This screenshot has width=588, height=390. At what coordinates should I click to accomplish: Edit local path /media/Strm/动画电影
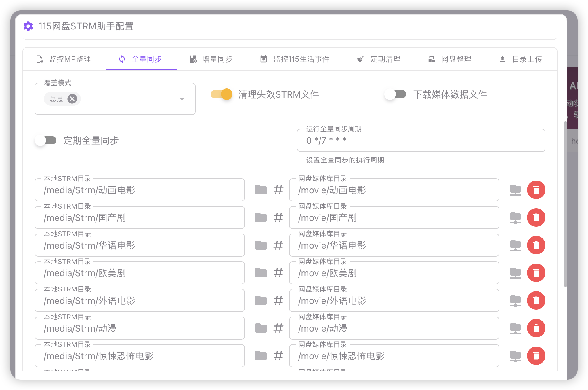click(x=140, y=190)
